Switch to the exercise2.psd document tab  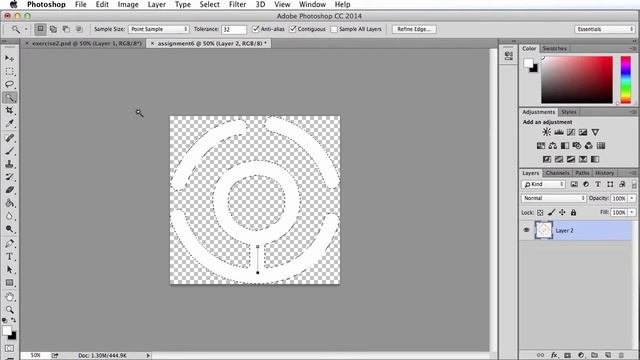pyautogui.click(x=84, y=43)
